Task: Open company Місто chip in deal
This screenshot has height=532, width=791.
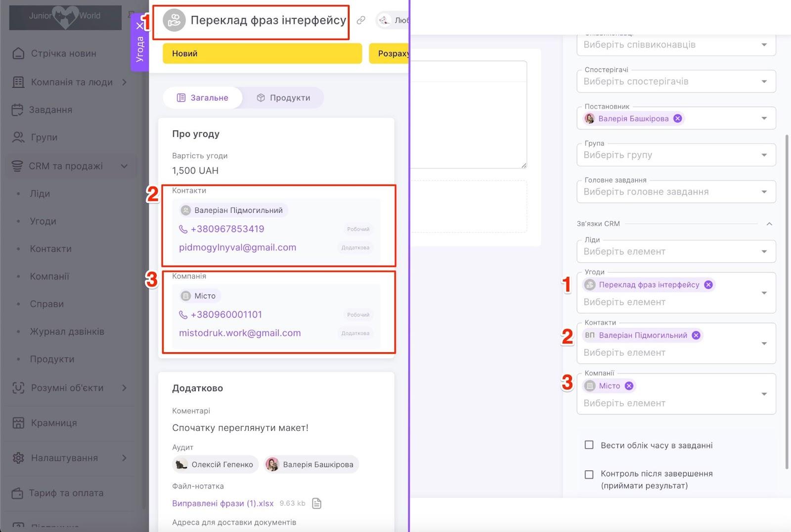Action: click(199, 296)
